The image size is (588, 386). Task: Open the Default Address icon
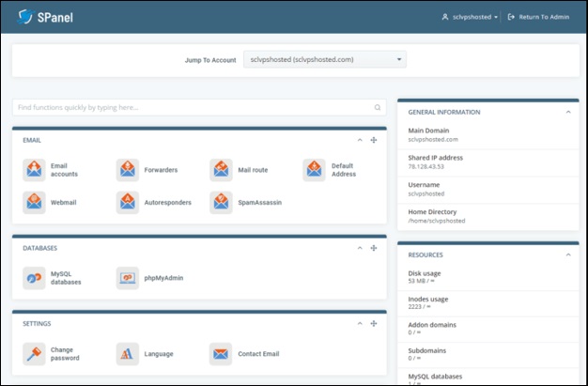(x=315, y=170)
